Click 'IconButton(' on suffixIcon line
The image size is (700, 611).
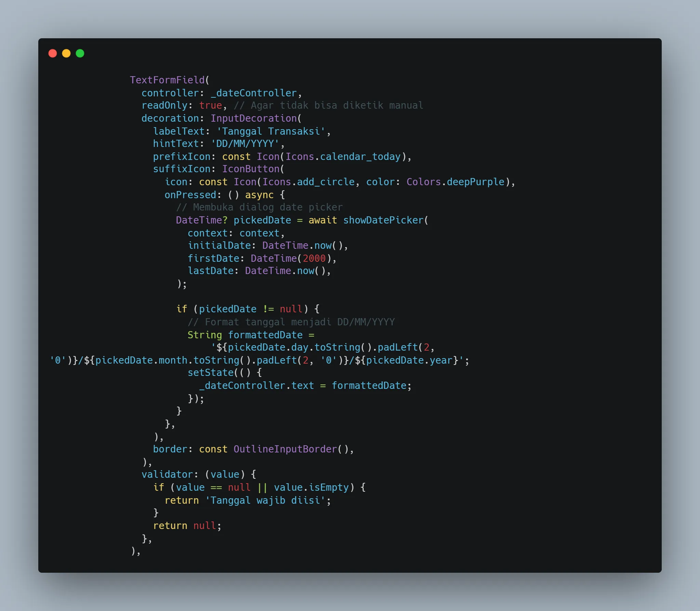[x=253, y=169]
